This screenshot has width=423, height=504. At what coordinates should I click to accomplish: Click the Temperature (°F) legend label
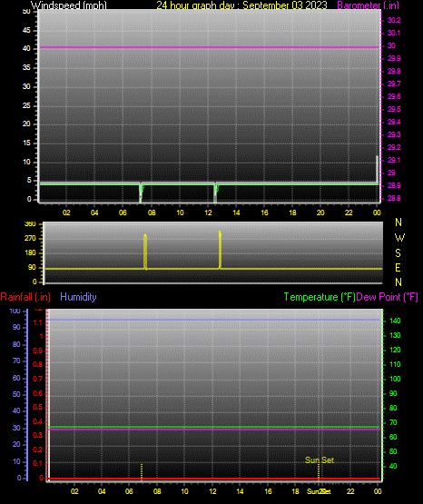[x=320, y=297]
